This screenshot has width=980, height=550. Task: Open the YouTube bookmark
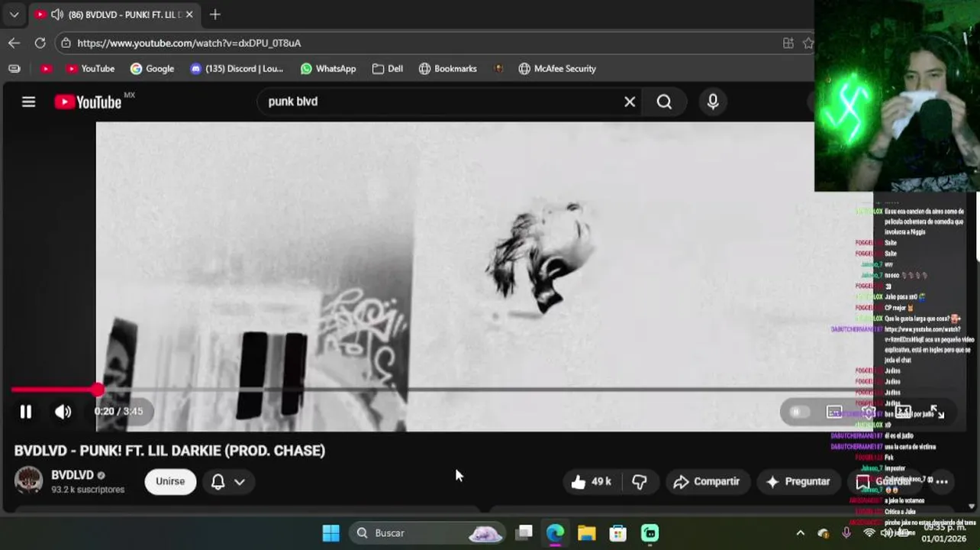tap(90, 69)
